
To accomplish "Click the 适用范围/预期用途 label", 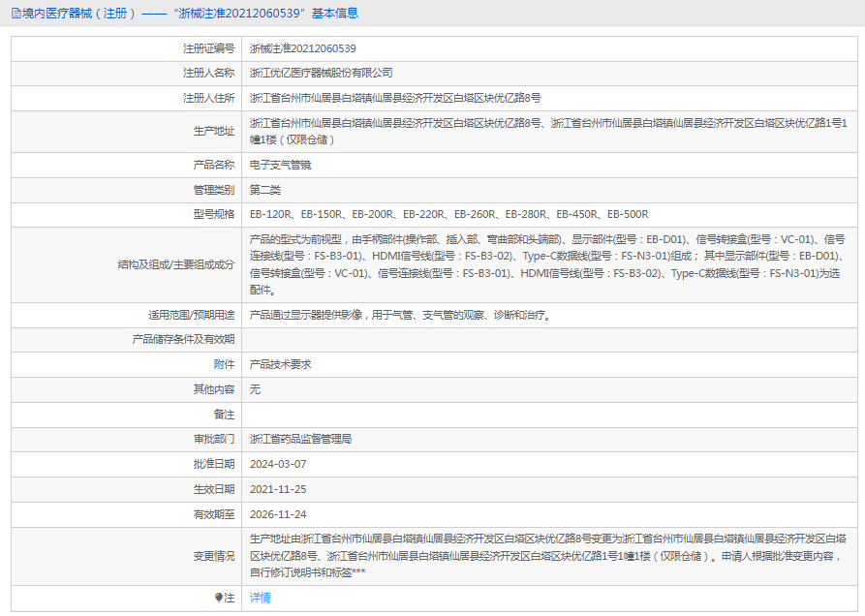I will click(191, 315).
